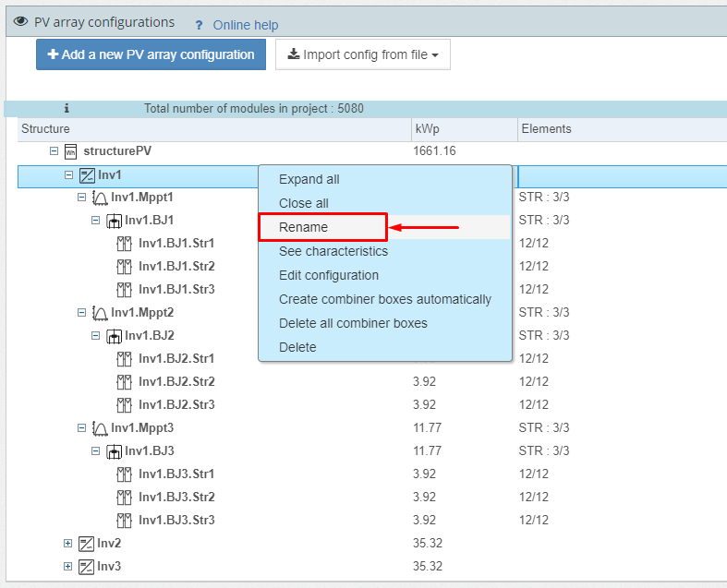Click the Inv1.BJ3.Str1 string icon

(125, 474)
